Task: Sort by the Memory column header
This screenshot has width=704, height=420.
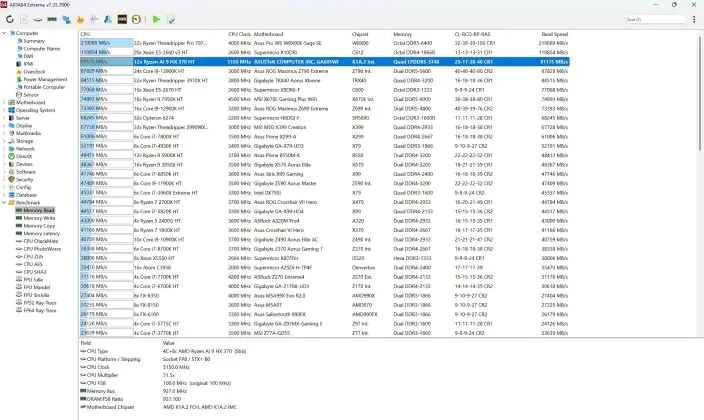Action: pos(402,34)
